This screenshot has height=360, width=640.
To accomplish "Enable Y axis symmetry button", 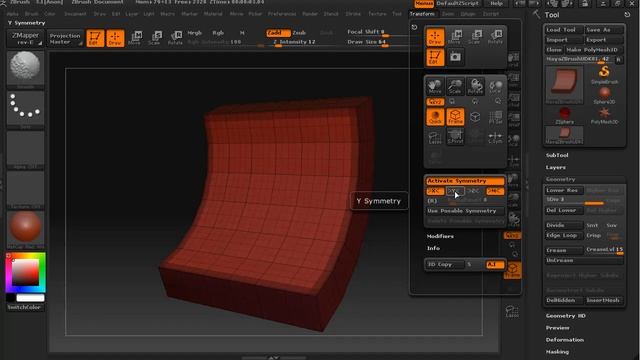I will [x=455, y=191].
